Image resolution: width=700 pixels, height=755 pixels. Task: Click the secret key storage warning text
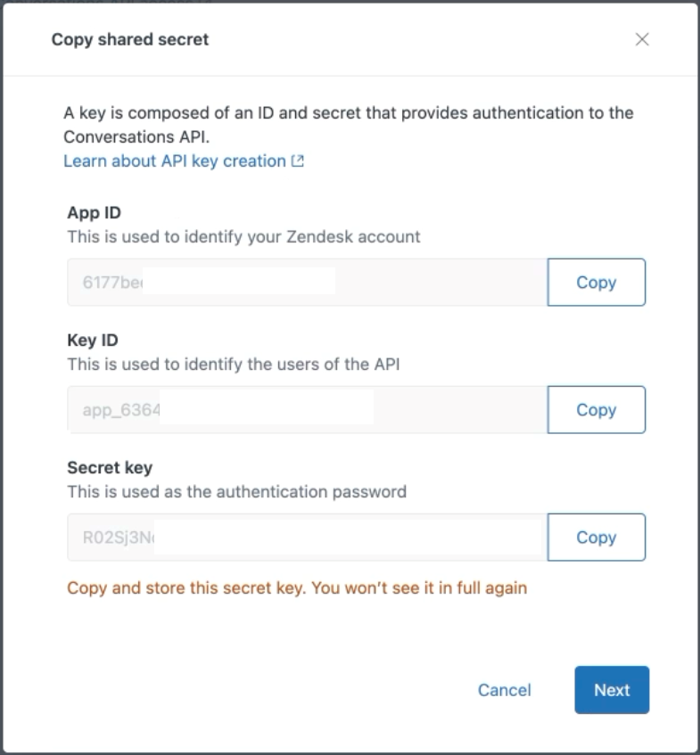[x=297, y=588]
